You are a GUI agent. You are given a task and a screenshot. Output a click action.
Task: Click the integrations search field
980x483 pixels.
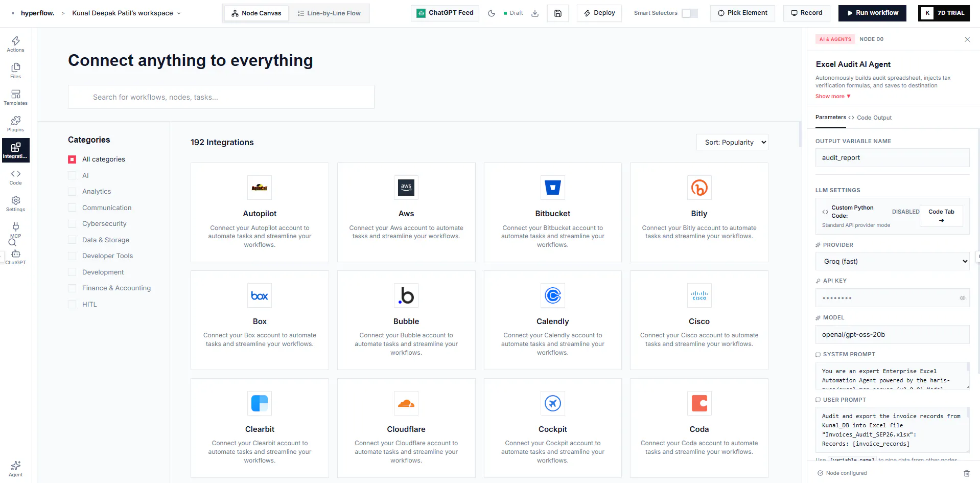pos(221,97)
